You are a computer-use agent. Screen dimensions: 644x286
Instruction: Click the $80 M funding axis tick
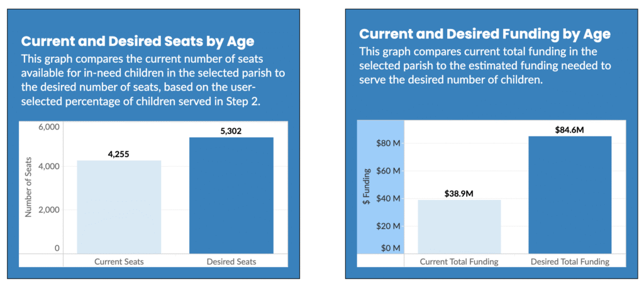(x=388, y=143)
